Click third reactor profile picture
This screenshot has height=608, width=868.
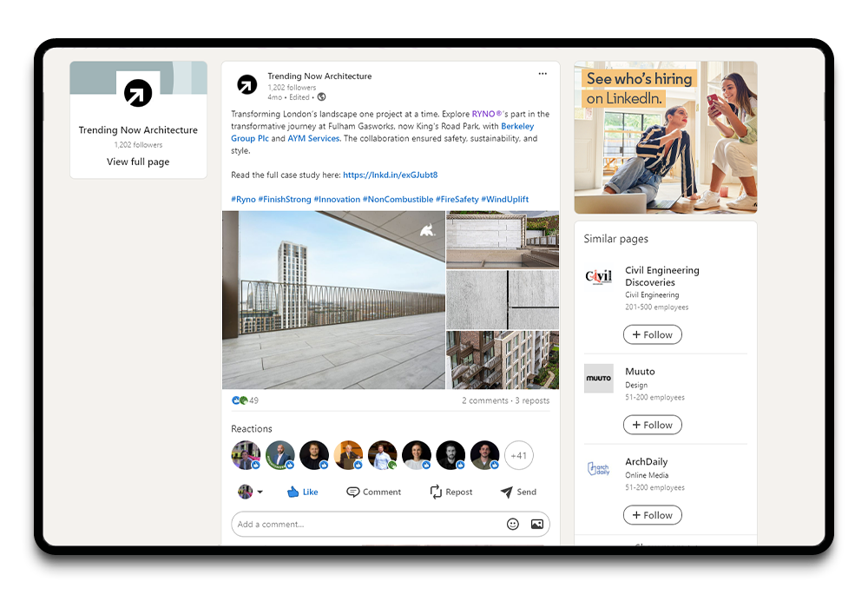tap(314, 455)
